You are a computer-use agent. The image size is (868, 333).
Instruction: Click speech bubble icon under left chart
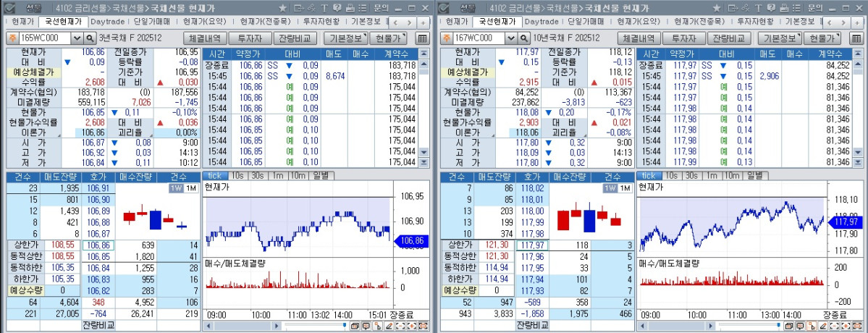pos(366,326)
